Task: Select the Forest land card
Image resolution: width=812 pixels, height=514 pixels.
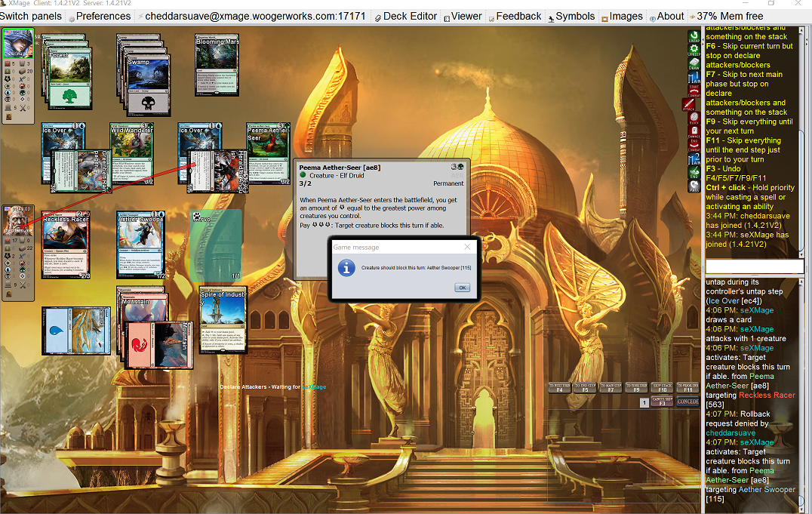Action: (x=70, y=78)
